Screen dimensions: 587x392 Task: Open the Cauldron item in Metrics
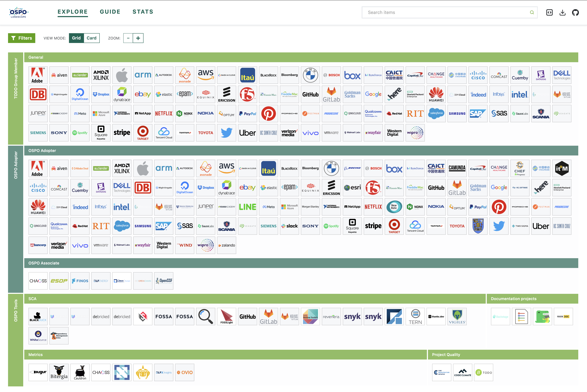click(80, 372)
